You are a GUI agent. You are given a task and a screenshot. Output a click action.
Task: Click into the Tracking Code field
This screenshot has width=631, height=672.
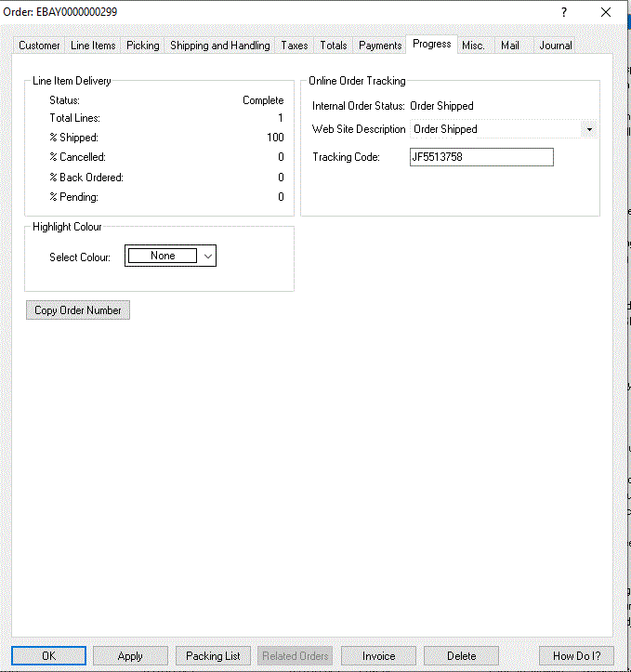point(480,158)
